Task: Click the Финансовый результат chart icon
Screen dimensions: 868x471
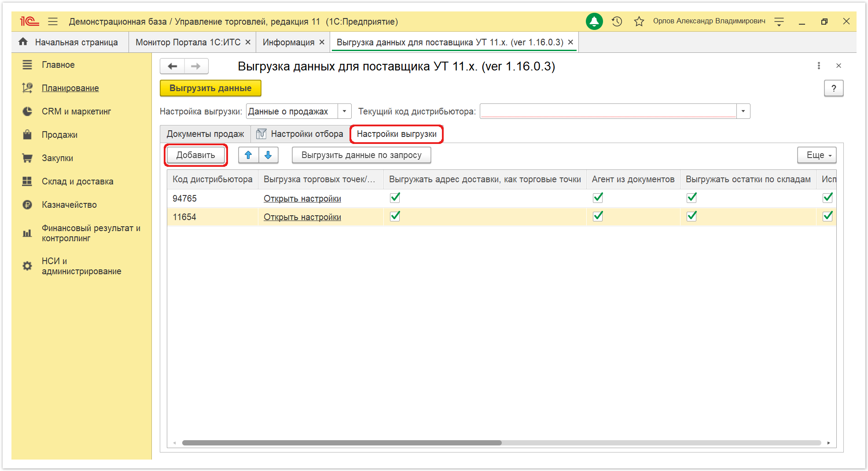Action: pyautogui.click(x=27, y=233)
